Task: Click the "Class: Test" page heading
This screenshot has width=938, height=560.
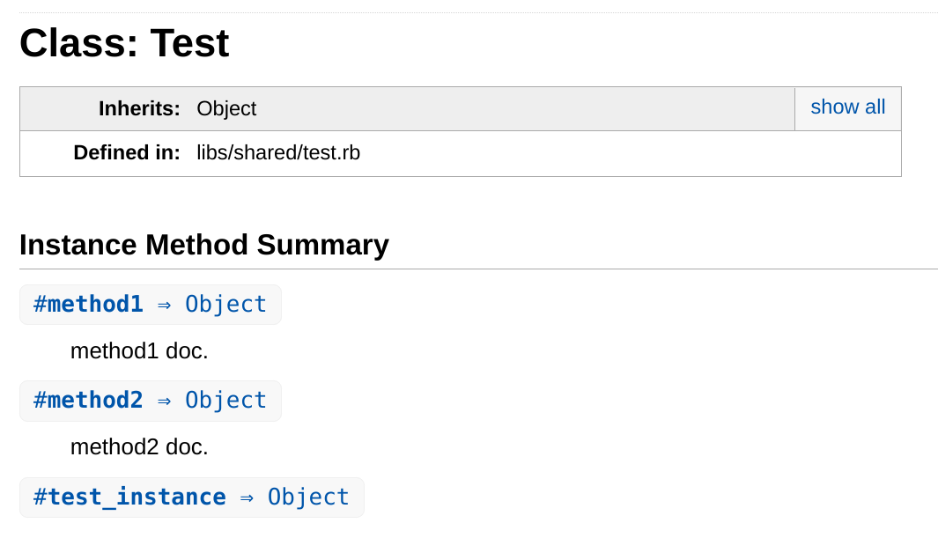Action: pos(124,43)
